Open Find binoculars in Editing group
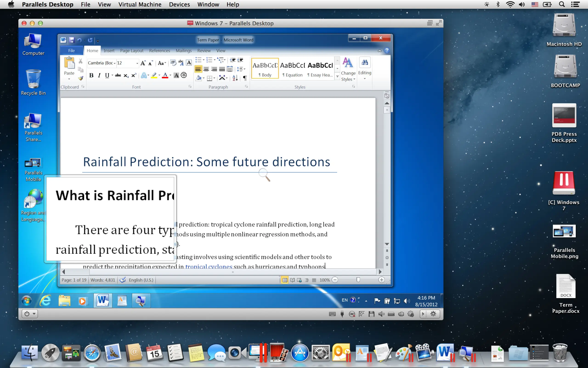588x368 pixels. (x=365, y=63)
